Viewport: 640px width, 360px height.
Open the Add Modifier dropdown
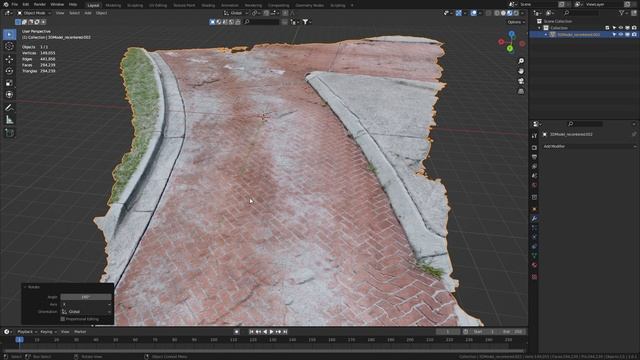click(589, 146)
